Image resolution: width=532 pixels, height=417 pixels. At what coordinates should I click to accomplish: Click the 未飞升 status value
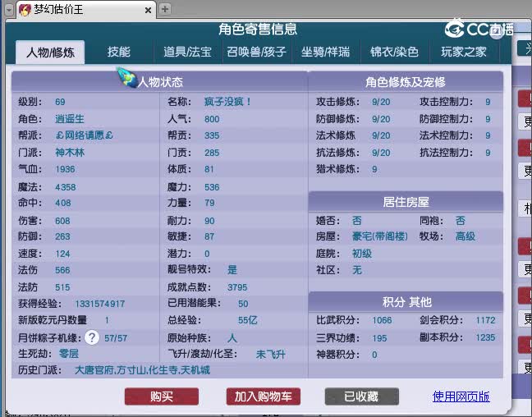(x=271, y=355)
